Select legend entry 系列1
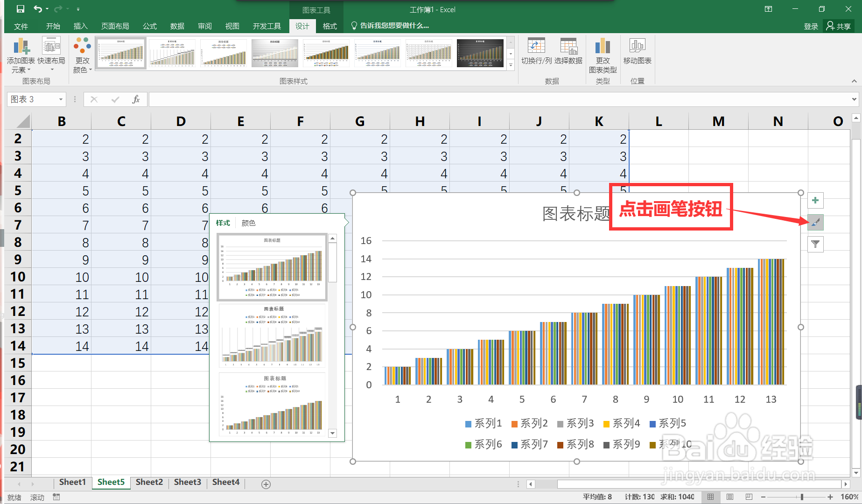Screen dimensions: 862x504 click(x=484, y=423)
